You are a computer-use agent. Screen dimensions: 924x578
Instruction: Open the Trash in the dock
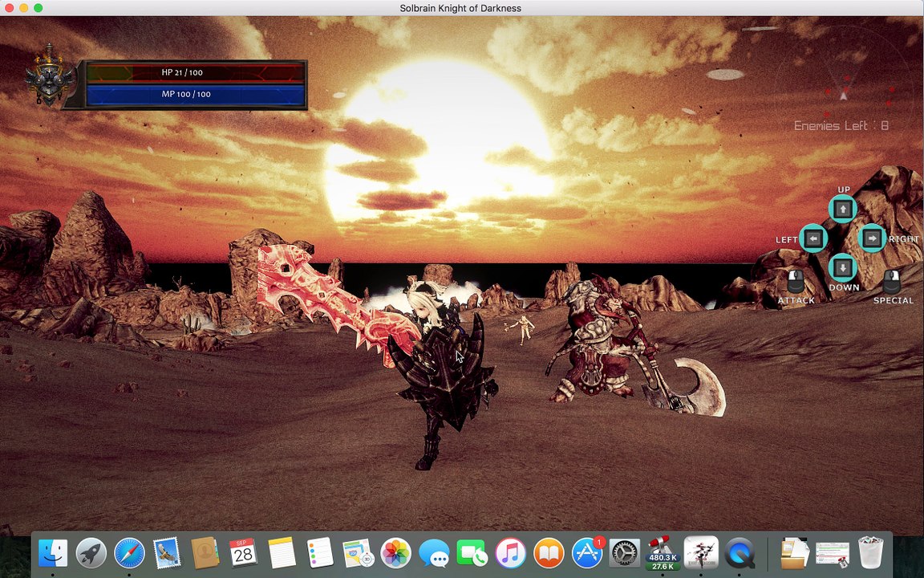[871, 553]
